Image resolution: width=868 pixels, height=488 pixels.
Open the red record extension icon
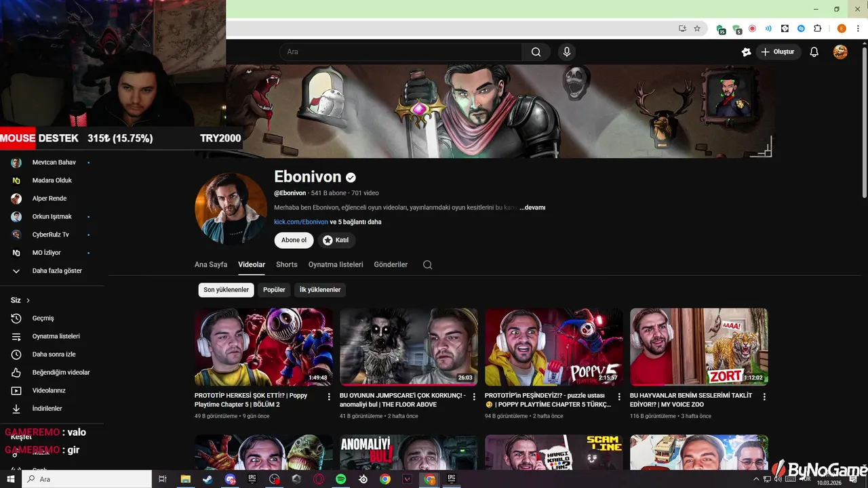point(753,28)
